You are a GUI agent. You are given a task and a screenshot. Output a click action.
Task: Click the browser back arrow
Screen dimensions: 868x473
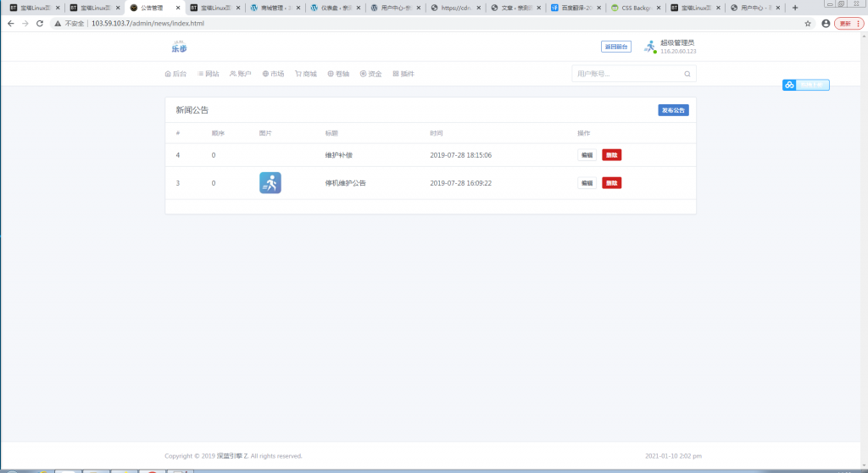pos(10,24)
